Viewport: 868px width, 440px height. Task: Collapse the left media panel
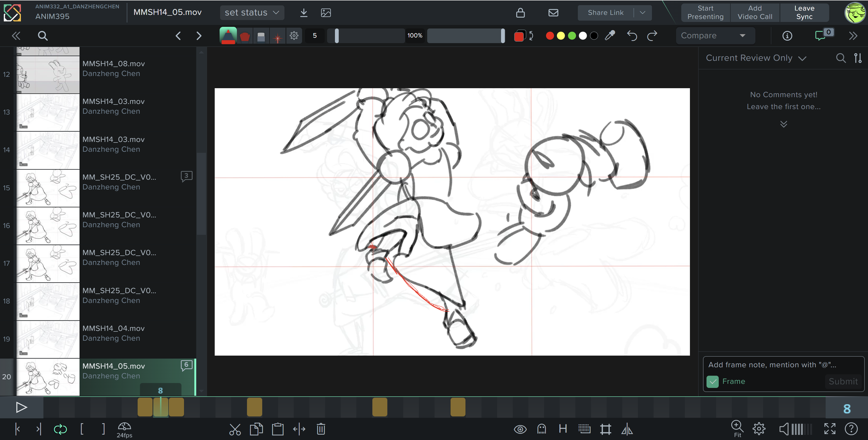(x=16, y=35)
